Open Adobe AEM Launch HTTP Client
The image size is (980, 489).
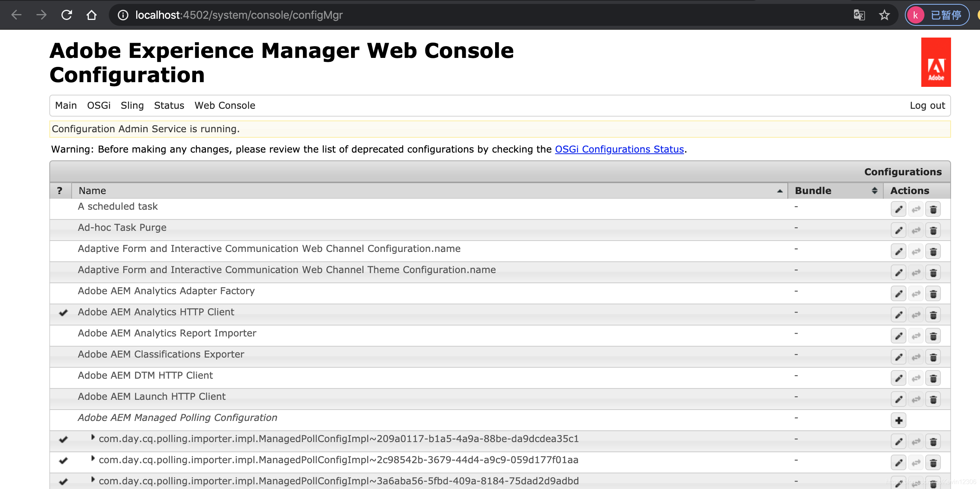coord(151,397)
